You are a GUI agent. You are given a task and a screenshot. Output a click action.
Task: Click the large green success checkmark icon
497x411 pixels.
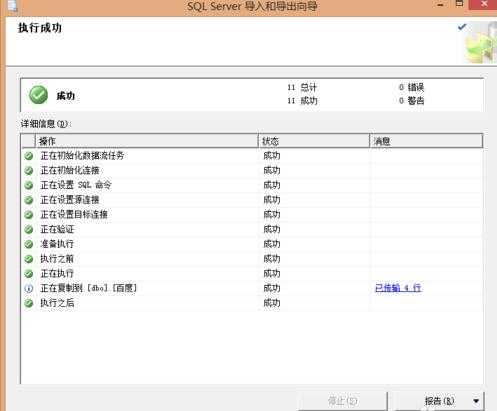click(x=38, y=95)
